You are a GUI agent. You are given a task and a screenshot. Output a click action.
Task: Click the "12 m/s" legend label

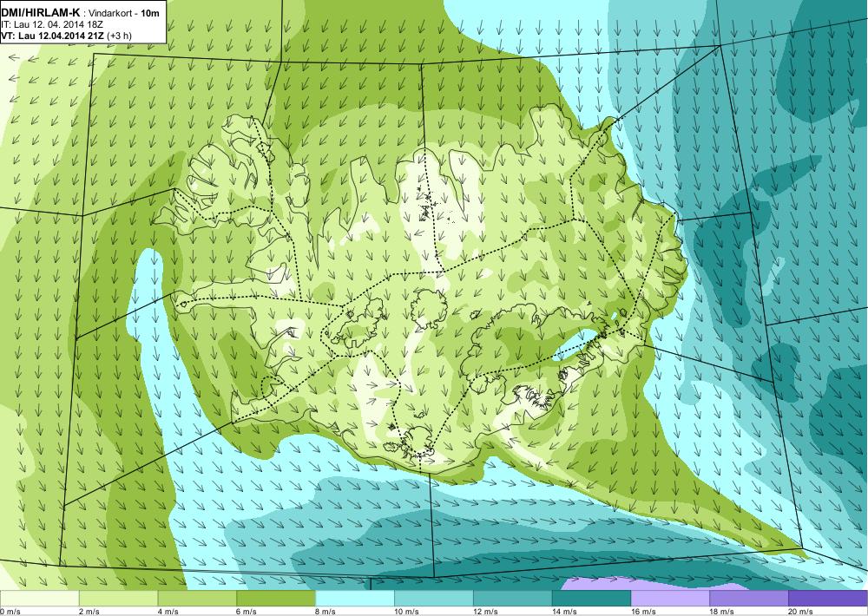coord(485,612)
